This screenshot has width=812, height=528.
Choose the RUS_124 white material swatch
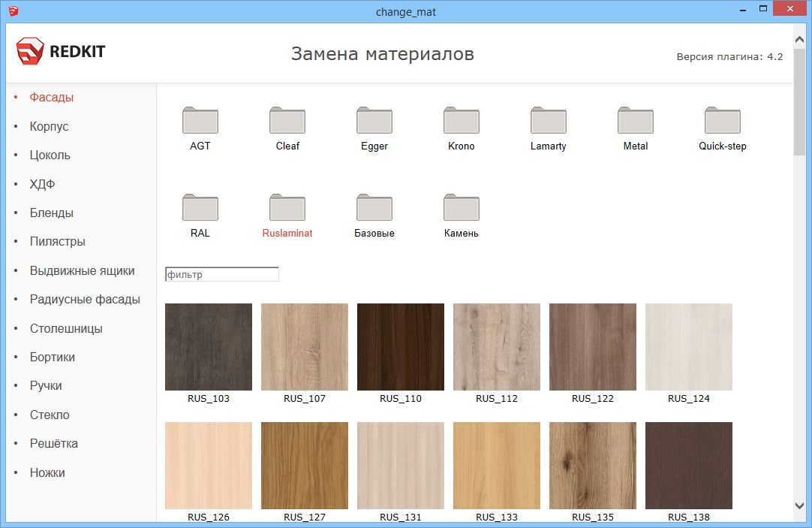click(689, 347)
